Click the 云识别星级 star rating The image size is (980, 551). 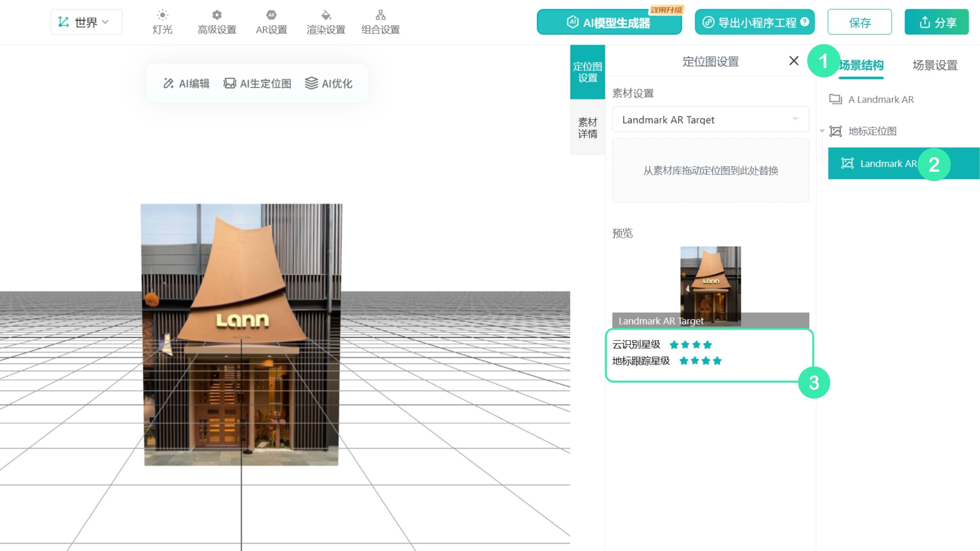click(x=691, y=345)
